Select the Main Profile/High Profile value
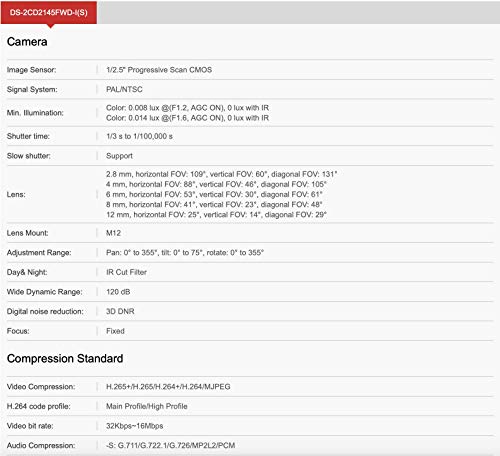Image resolution: width=500 pixels, height=456 pixels. point(147,406)
